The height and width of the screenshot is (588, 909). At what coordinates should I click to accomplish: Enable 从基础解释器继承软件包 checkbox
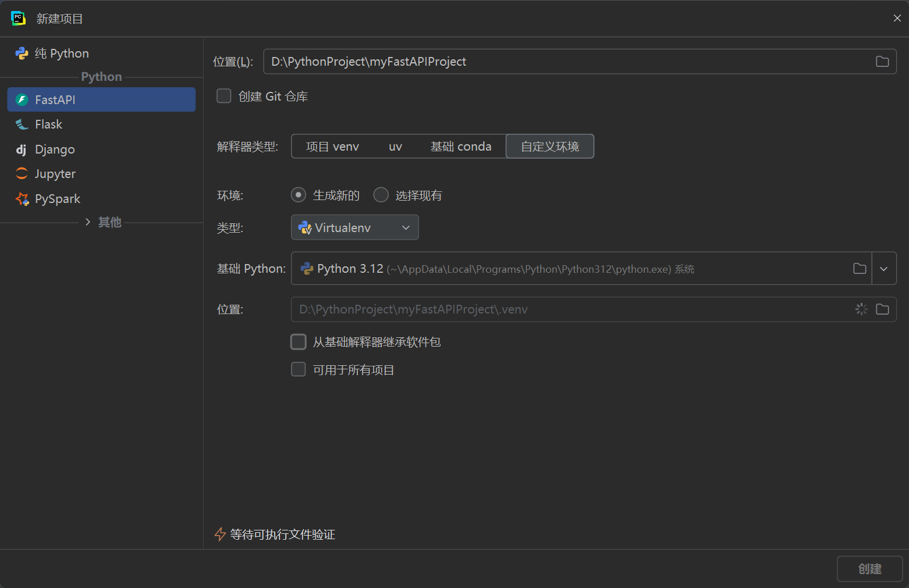tap(299, 342)
